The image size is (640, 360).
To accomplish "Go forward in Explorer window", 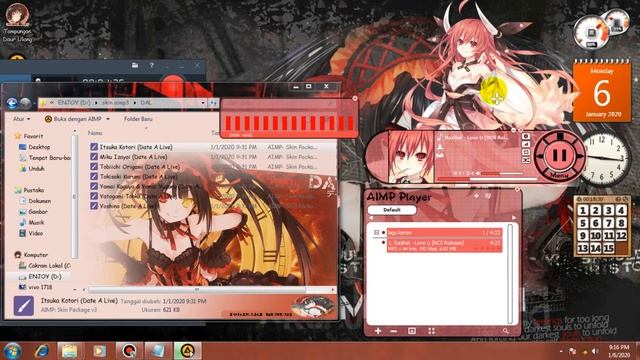I will pyautogui.click(x=25, y=103).
